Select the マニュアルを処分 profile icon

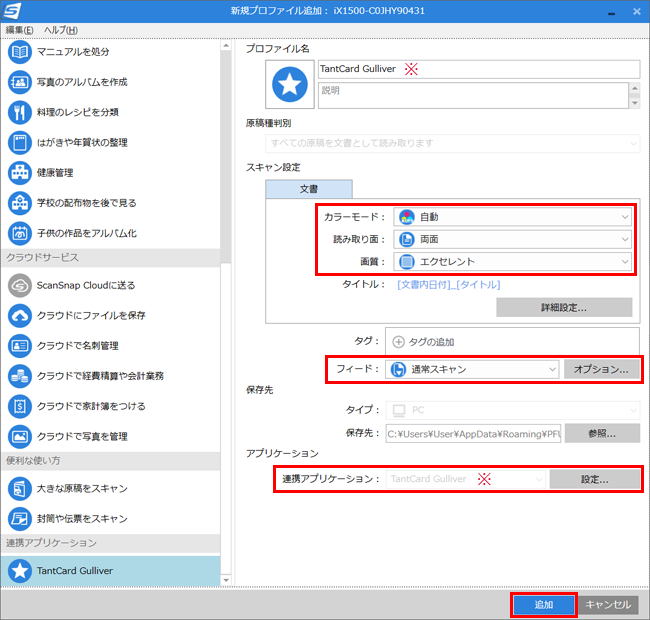(x=19, y=52)
